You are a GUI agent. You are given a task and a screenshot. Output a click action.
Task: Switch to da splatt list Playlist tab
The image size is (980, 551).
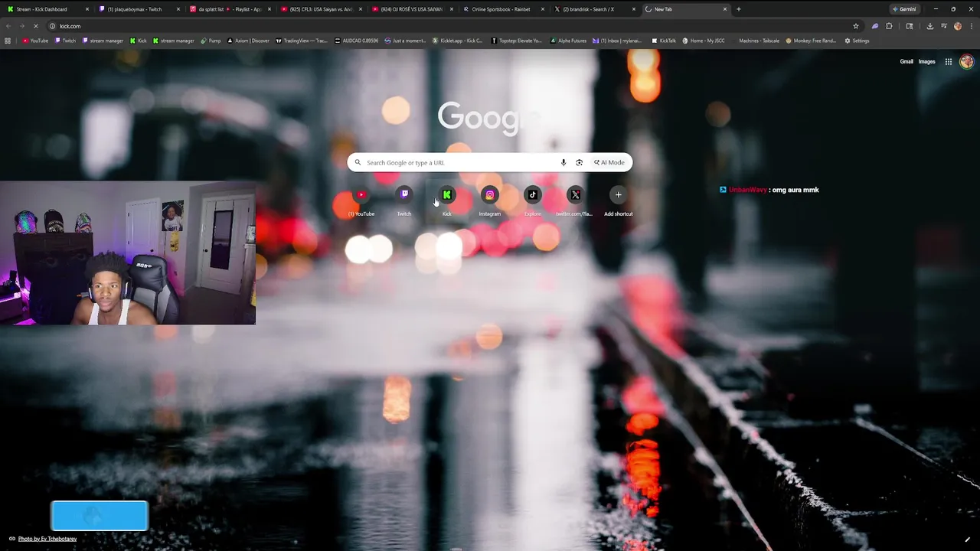230,9
